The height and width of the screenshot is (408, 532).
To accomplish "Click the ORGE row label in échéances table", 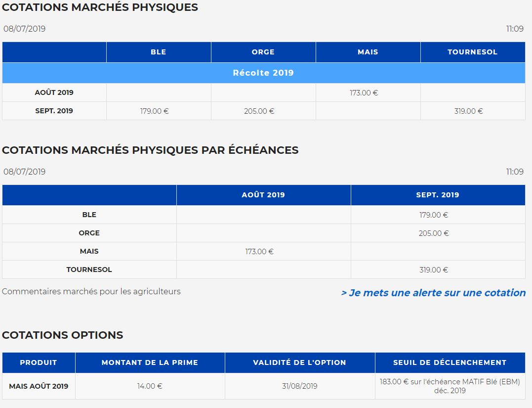I will (89, 233).
